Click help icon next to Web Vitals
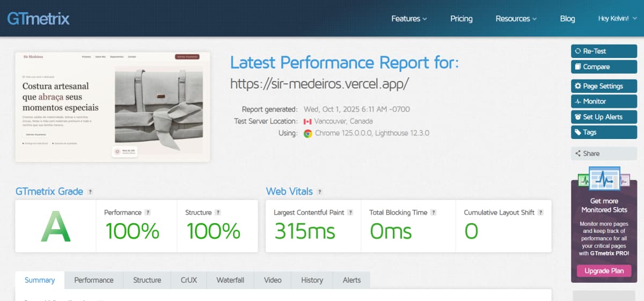Image resolution: width=644 pixels, height=301 pixels. (320, 192)
